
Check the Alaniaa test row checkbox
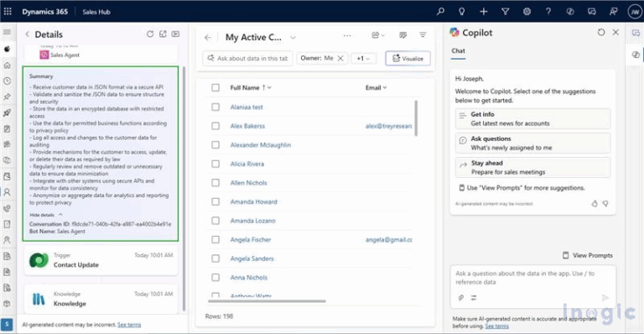pos(216,107)
